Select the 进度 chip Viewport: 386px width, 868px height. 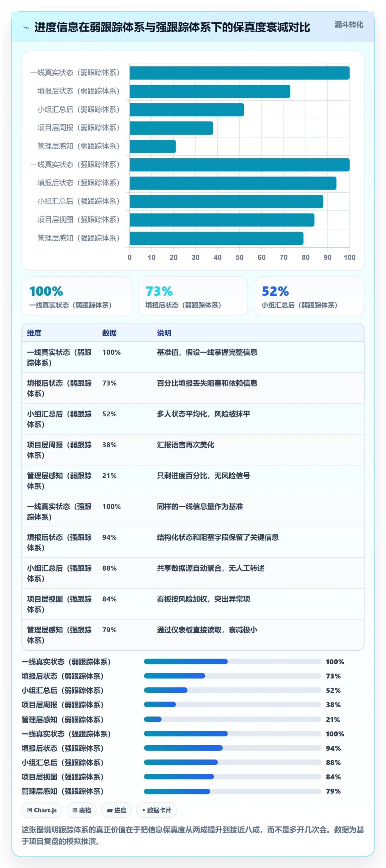[116, 810]
